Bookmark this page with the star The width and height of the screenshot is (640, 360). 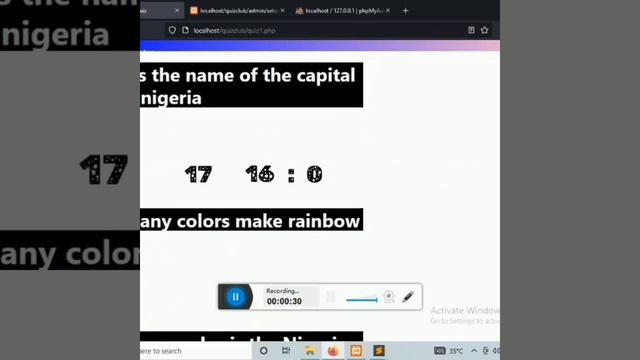click(x=484, y=30)
